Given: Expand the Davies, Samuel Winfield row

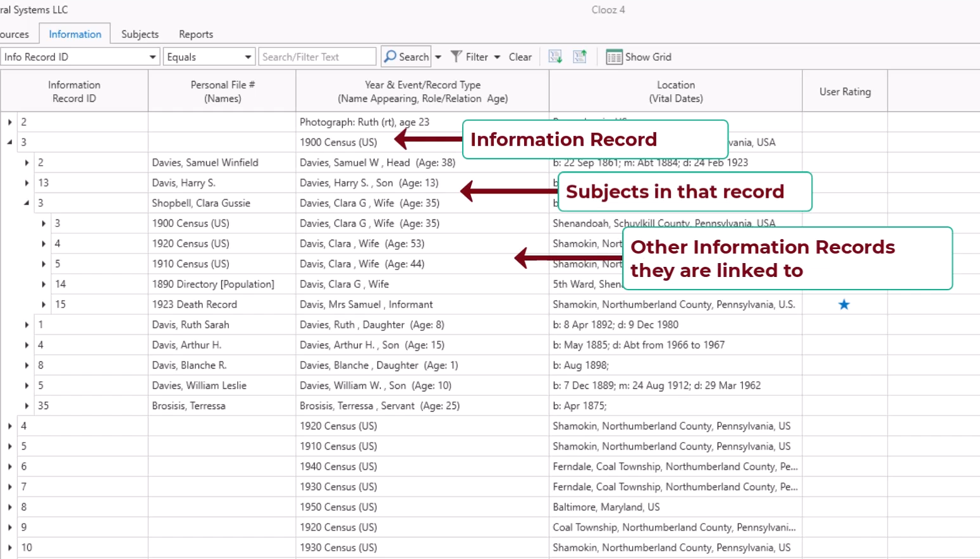Looking at the screenshot, I should (27, 163).
